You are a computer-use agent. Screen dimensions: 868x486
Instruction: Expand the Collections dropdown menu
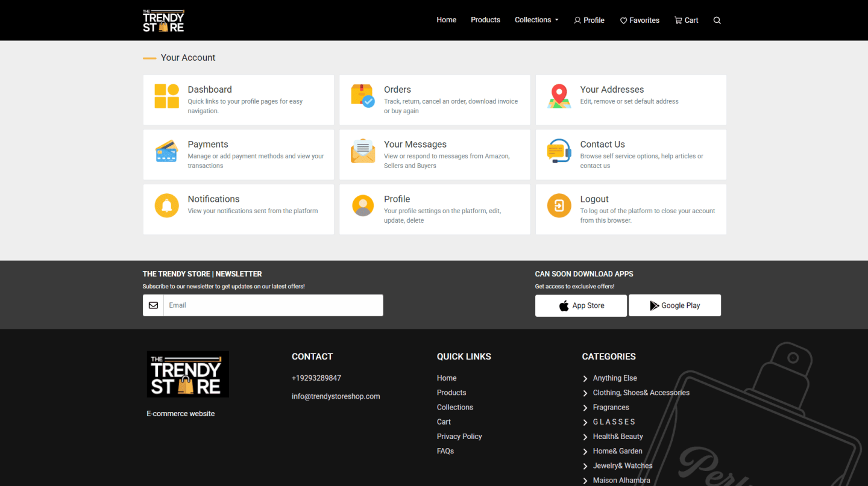(x=536, y=20)
